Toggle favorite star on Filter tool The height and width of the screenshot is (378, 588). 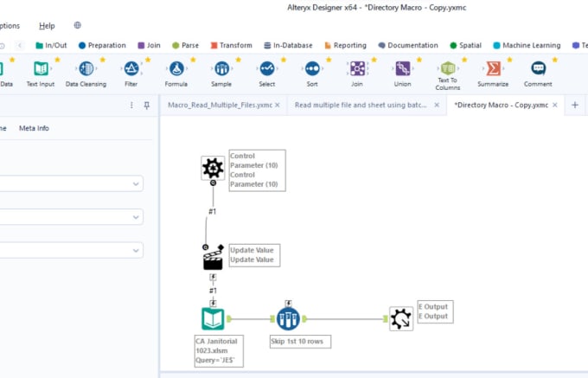click(148, 60)
